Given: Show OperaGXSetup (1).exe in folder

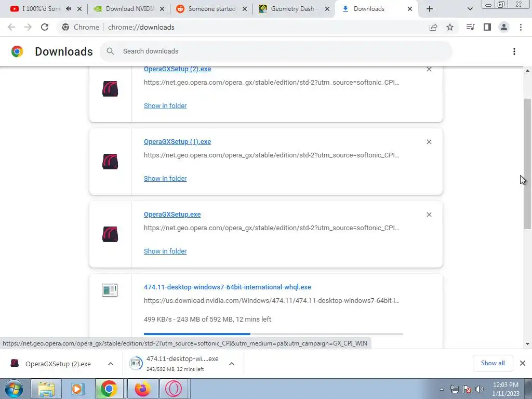Looking at the screenshot, I should 165,179.
